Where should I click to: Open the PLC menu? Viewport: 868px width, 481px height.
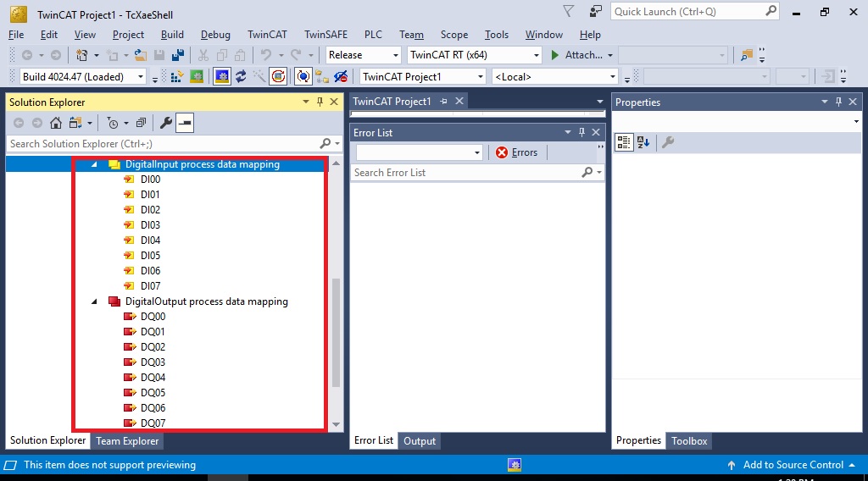click(373, 34)
